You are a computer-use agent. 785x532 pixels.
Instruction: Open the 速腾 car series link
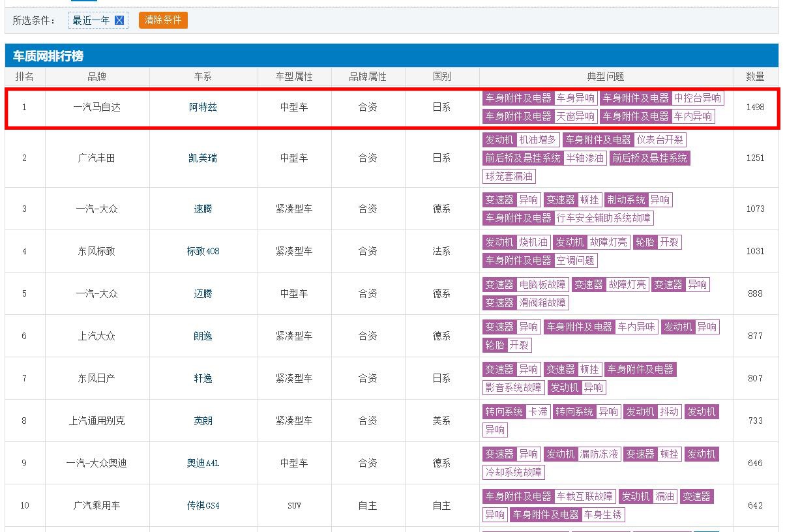point(203,209)
